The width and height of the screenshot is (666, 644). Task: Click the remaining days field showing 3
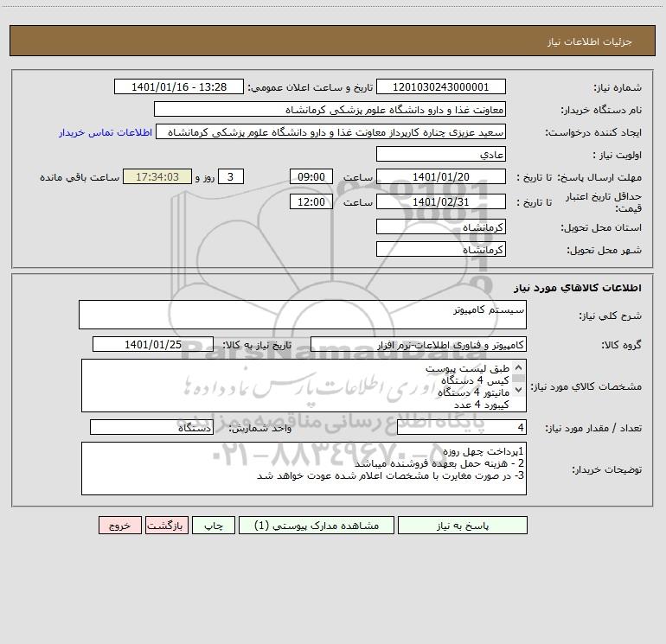coord(231,176)
